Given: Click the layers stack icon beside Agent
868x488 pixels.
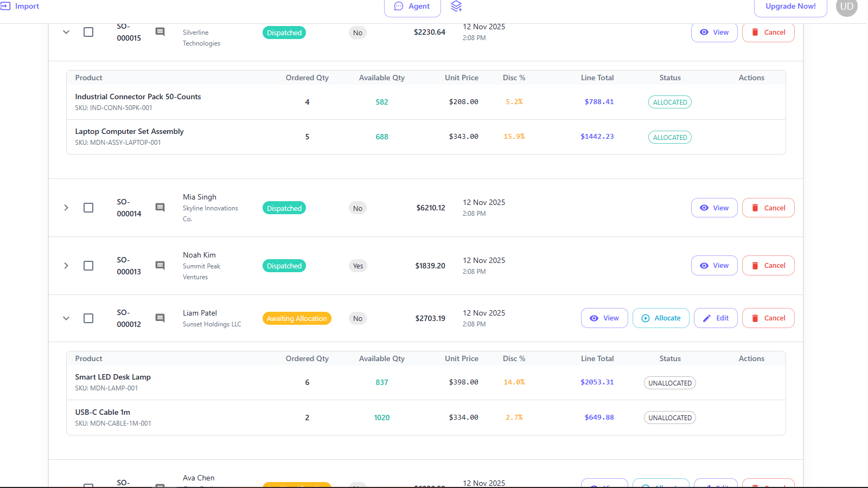Looking at the screenshot, I should click(x=456, y=6).
